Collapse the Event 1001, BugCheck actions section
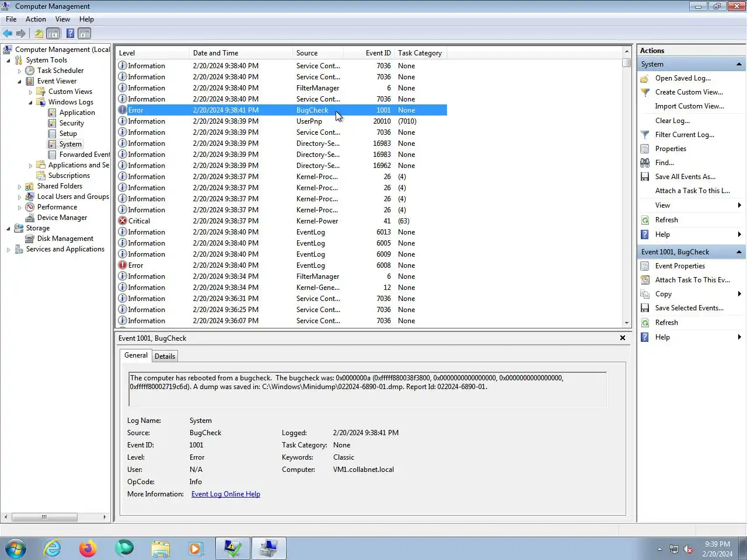Screen dimensions: 747x560 tap(739, 252)
